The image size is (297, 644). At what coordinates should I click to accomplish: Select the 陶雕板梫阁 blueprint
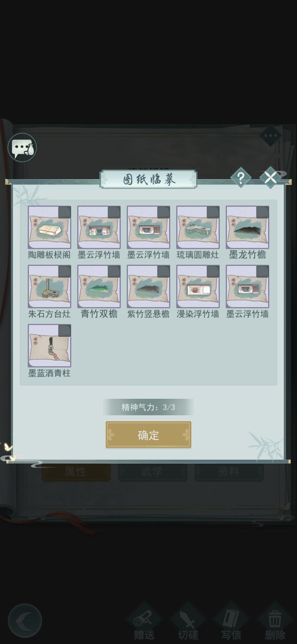[x=49, y=227]
